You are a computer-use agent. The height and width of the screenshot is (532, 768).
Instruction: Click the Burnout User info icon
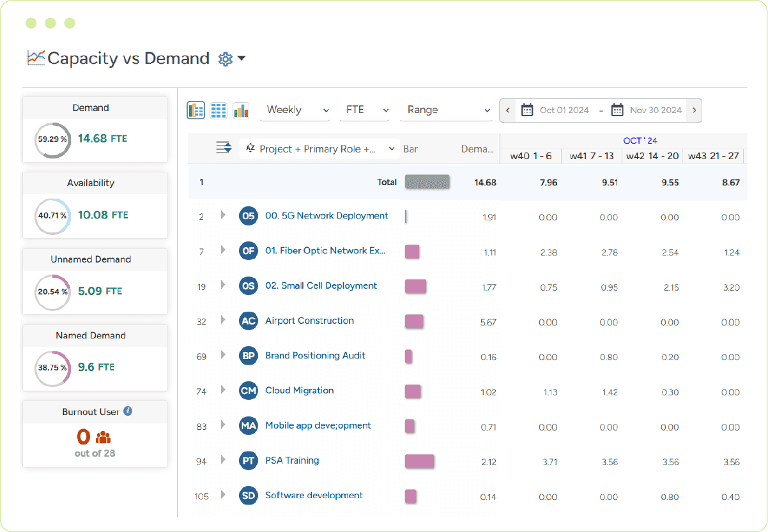(127, 412)
